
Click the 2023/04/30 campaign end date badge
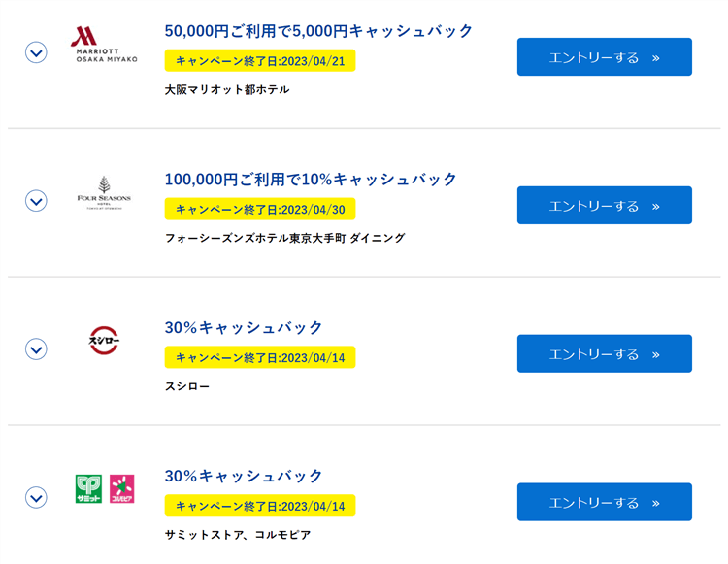260,209
